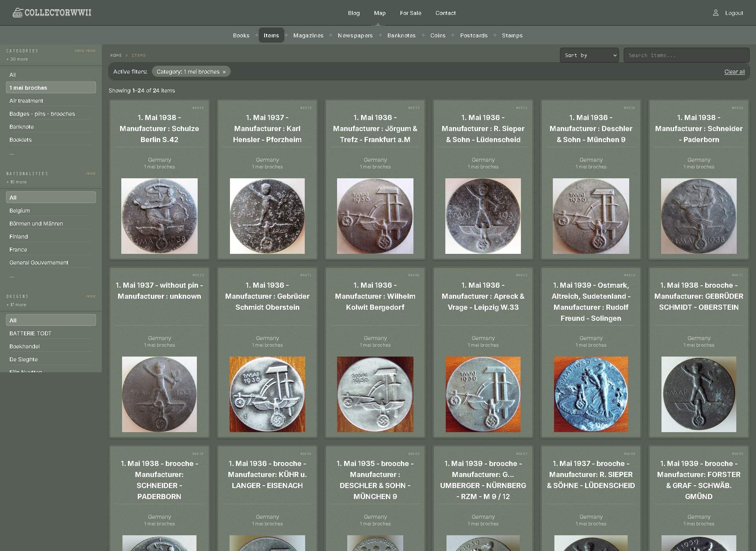Image resolution: width=756 pixels, height=551 pixels.
Task: Click the Search items input field
Action: 686,55
